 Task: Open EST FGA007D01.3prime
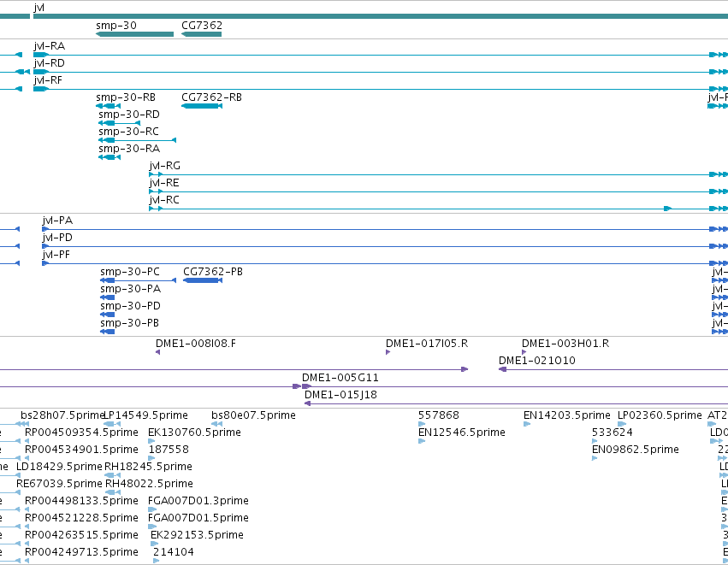point(198,502)
